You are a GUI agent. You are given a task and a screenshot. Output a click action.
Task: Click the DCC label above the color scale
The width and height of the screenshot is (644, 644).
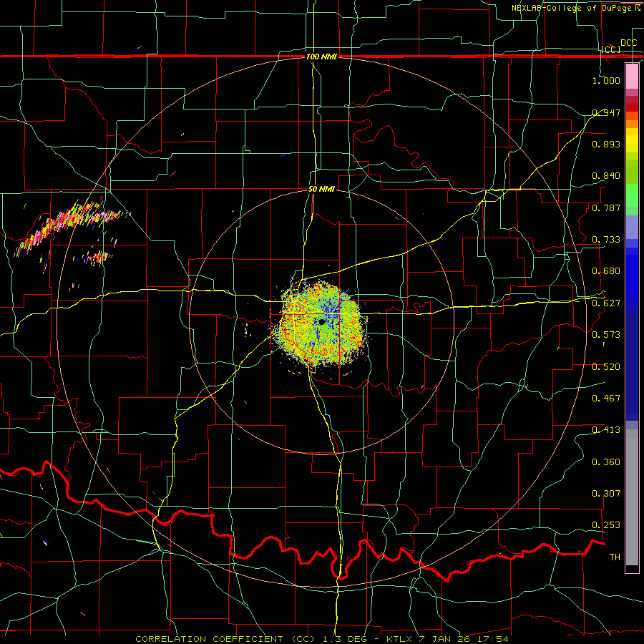[x=628, y=43]
